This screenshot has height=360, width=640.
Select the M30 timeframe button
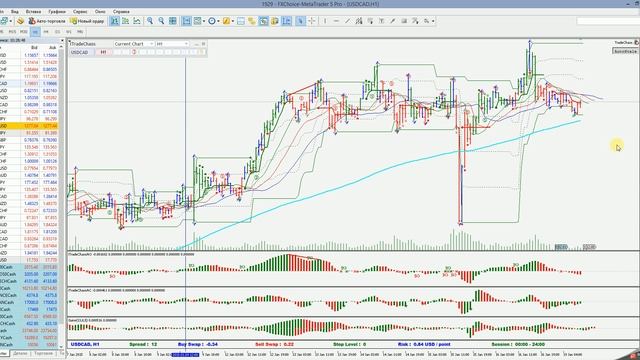point(24,31)
